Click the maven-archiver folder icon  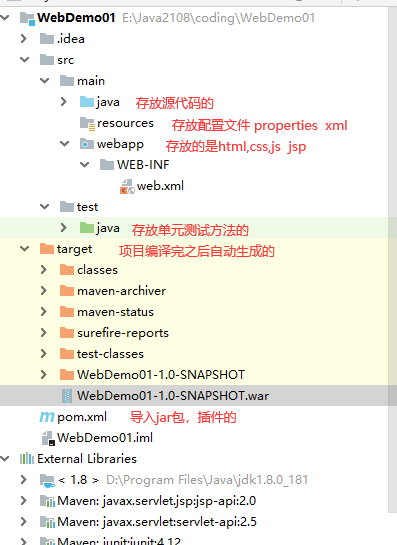[67, 291]
